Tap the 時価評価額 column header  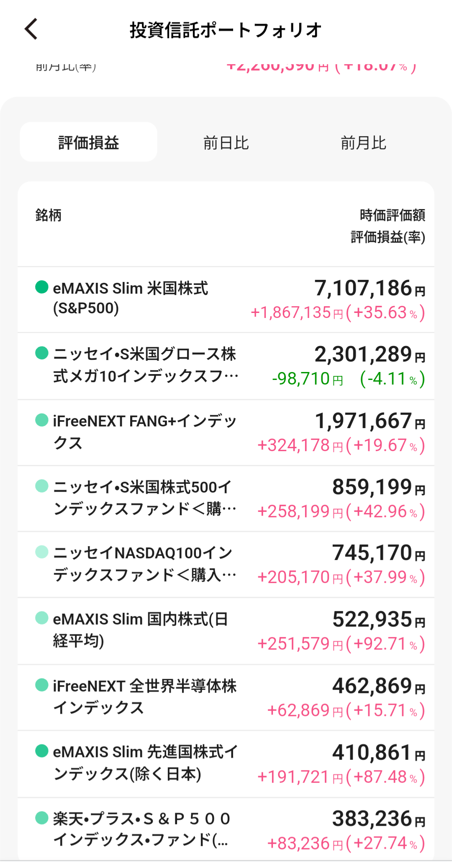click(x=392, y=215)
